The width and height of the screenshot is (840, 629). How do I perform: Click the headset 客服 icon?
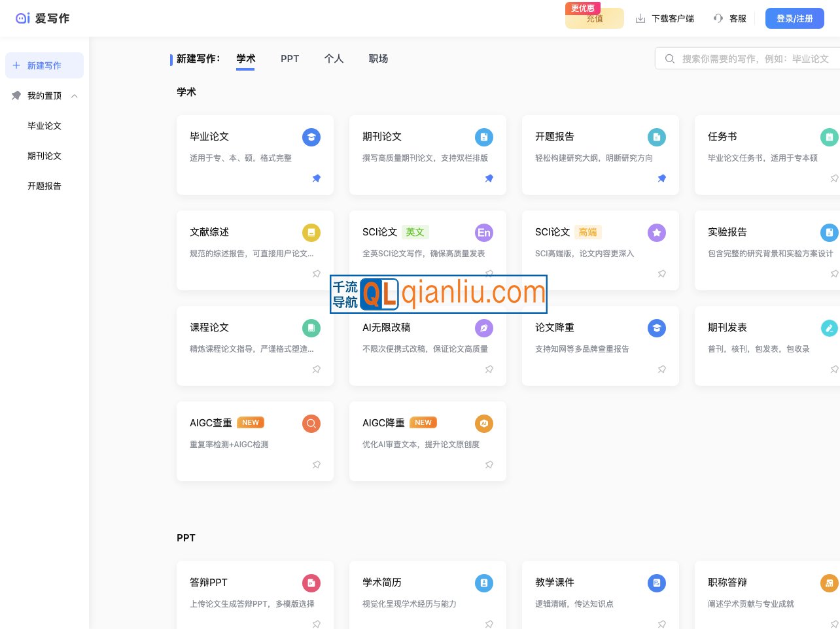tap(718, 18)
